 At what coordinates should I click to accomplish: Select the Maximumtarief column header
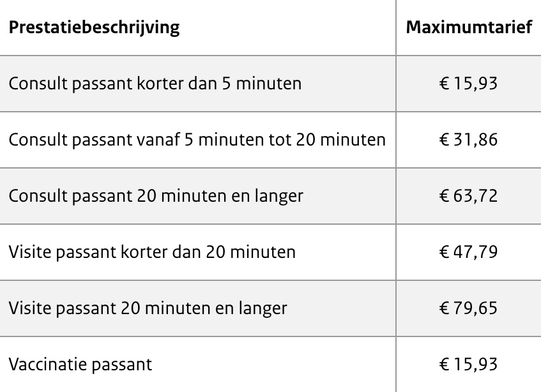point(469,28)
